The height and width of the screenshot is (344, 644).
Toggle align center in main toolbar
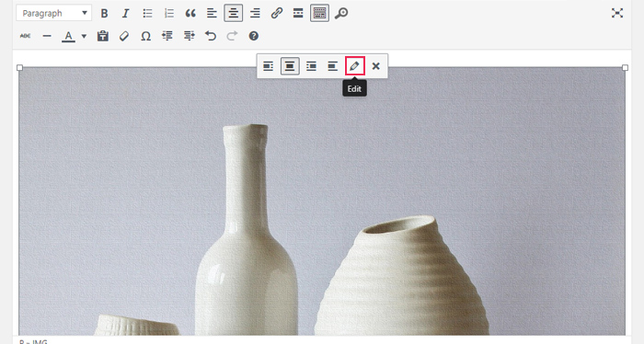[234, 13]
